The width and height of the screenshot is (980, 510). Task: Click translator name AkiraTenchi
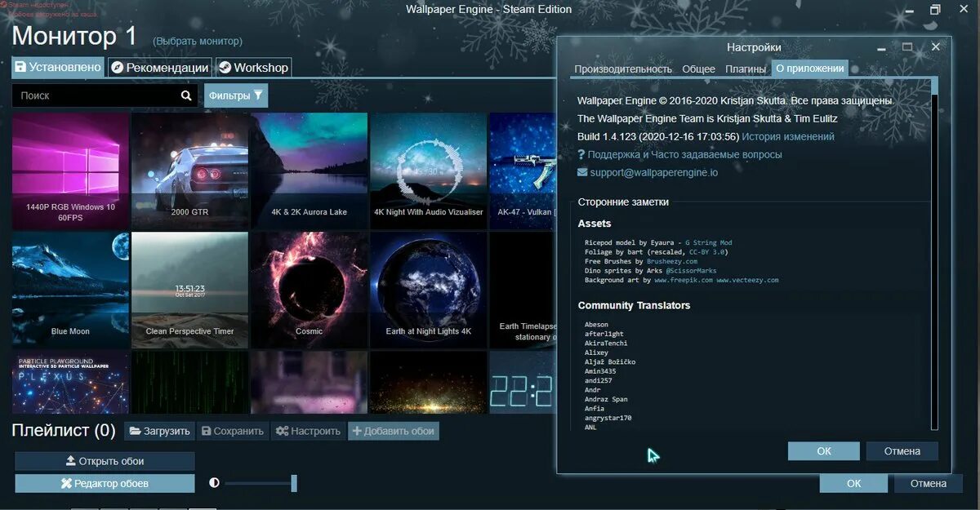point(606,344)
